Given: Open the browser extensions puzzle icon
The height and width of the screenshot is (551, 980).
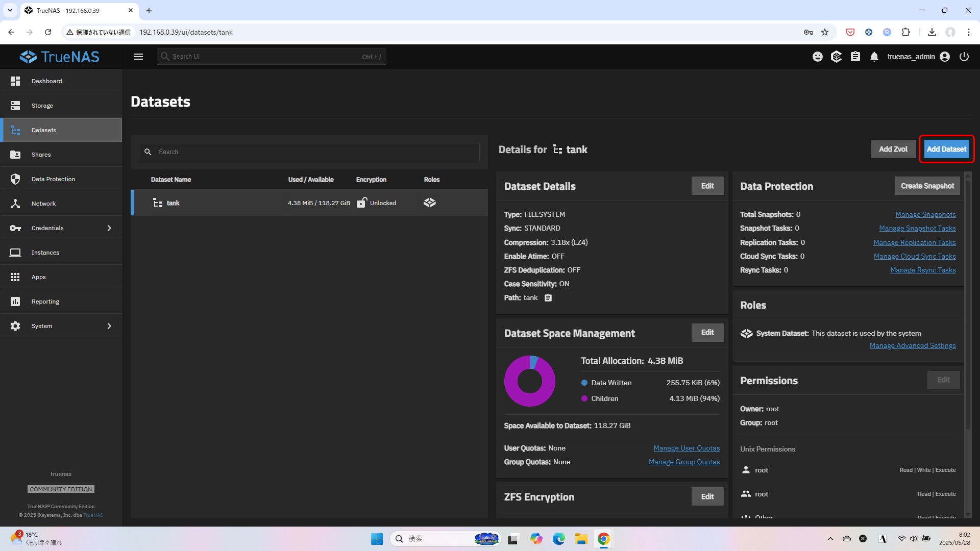Looking at the screenshot, I should coord(905,32).
